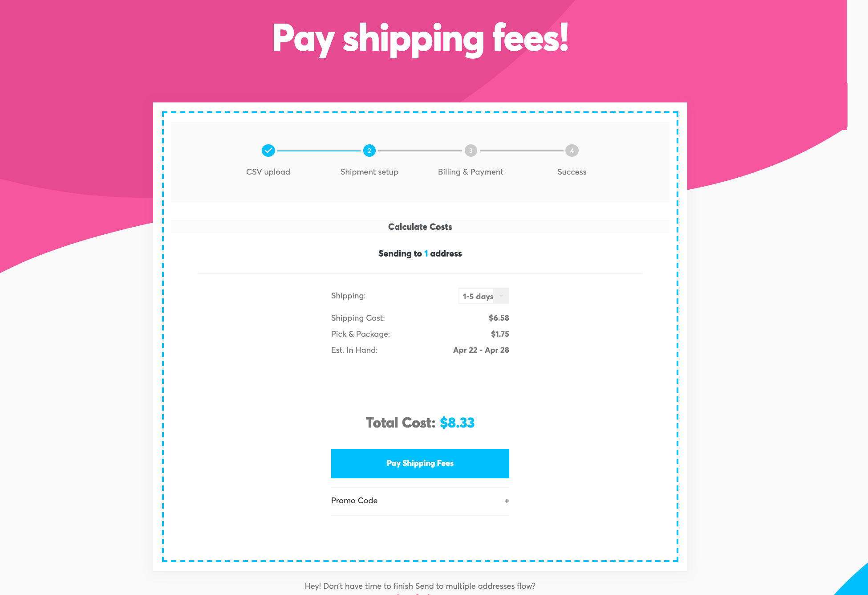The image size is (868, 595).
Task: Click the step 4 circle icon
Action: (572, 151)
